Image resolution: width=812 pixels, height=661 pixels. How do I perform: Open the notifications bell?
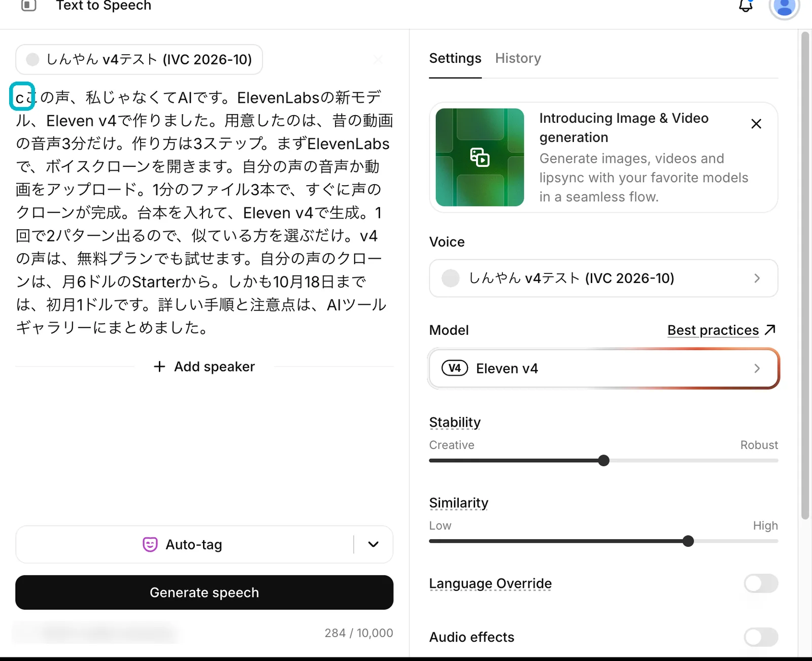click(x=745, y=6)
